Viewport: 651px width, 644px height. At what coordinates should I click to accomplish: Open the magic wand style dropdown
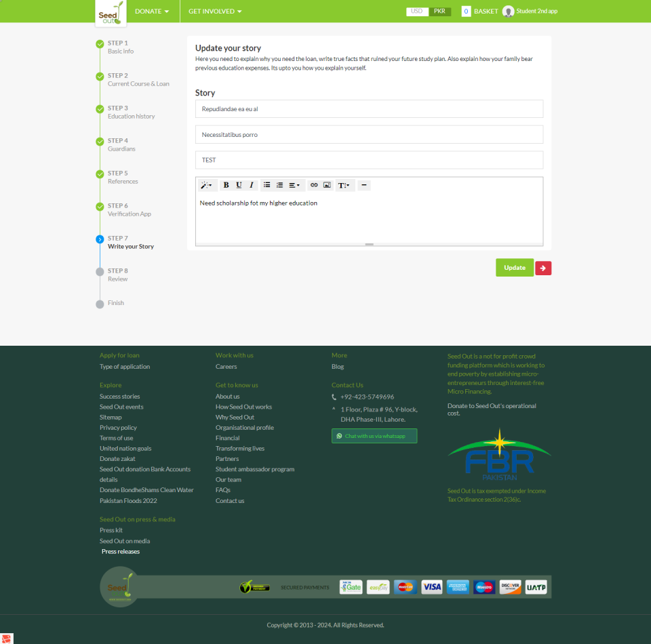click(206, 185)
